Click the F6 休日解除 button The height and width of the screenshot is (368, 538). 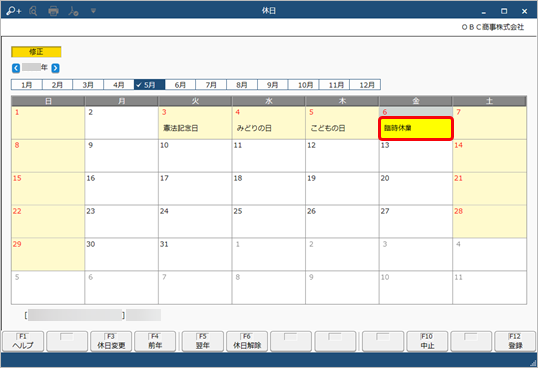pos(247,341)
